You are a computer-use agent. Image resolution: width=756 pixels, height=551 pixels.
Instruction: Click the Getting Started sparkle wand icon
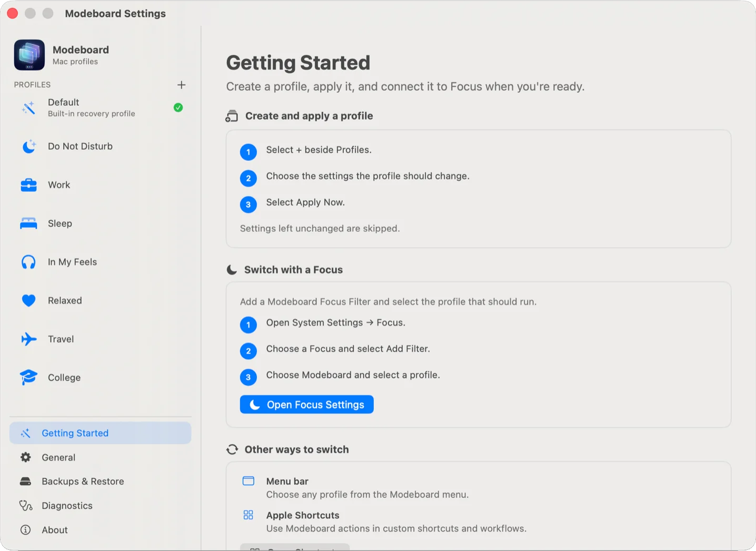click(x=25, y=433)
